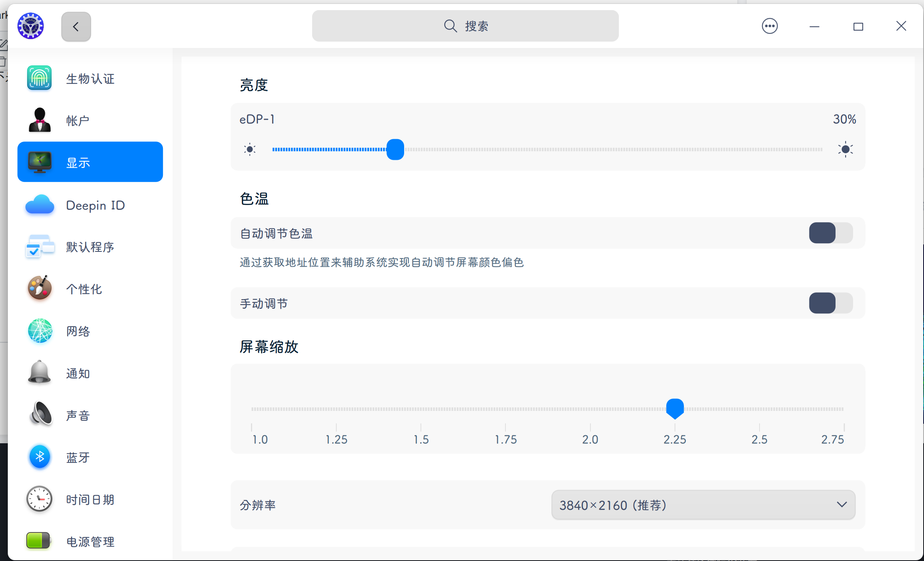Click the maximum brightness sun icon
This screenshot has width=924, height=561.
pyautogui.click(x=845, y=149)
